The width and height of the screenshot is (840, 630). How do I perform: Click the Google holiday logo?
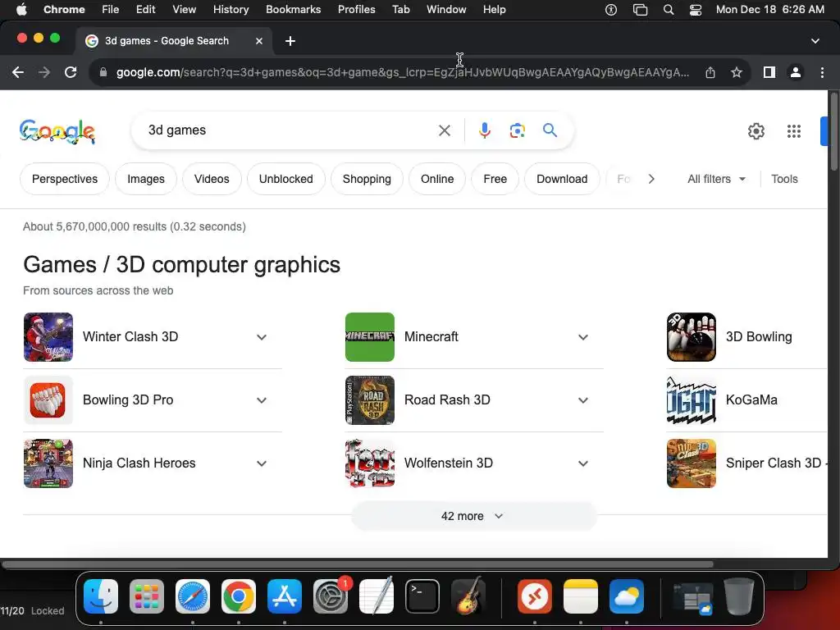[x=57, y=131]
